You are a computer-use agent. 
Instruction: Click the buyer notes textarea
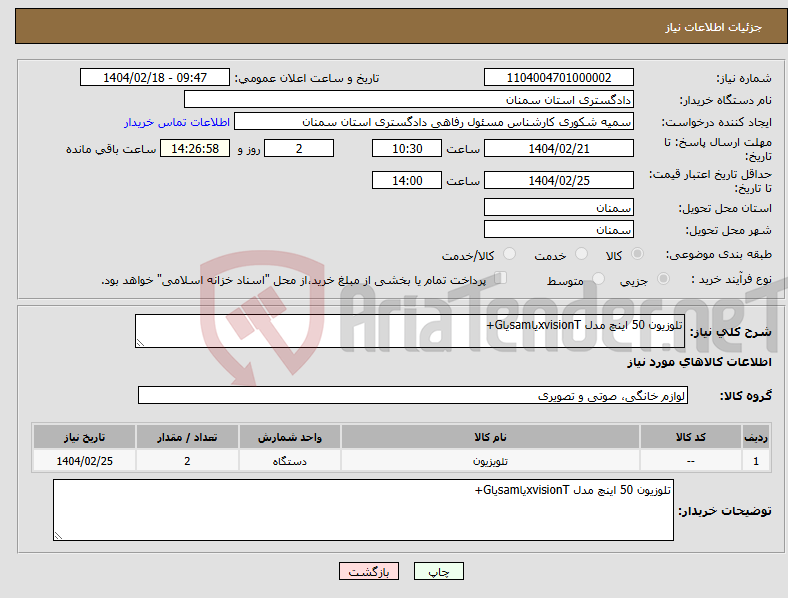pos(363,510)
